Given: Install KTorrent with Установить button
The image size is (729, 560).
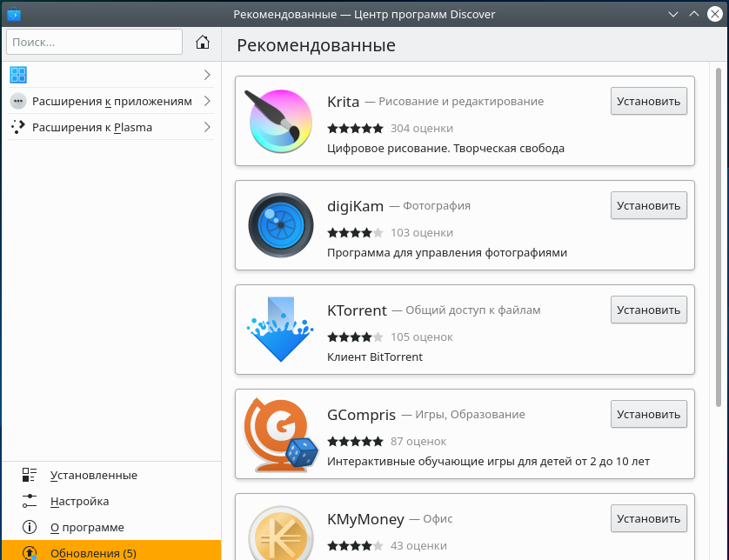Looking at the screenshot, I should [x=649, y=310].
